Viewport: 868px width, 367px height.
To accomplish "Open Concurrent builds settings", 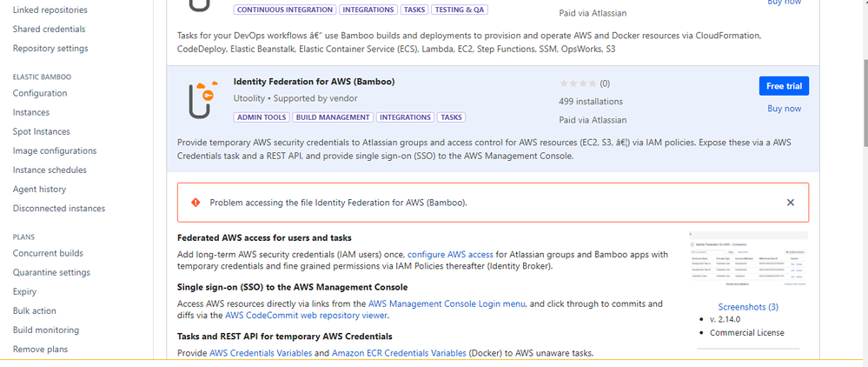I will 48,253.
